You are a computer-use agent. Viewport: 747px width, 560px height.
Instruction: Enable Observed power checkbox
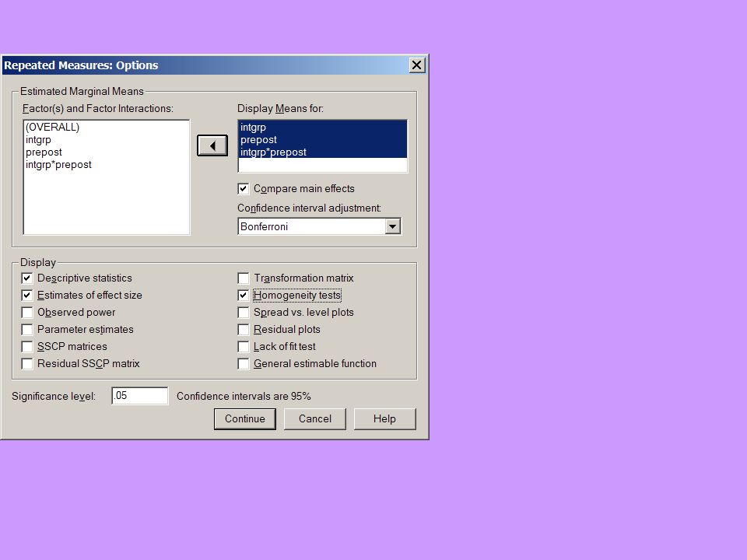[x=27, y=313]
